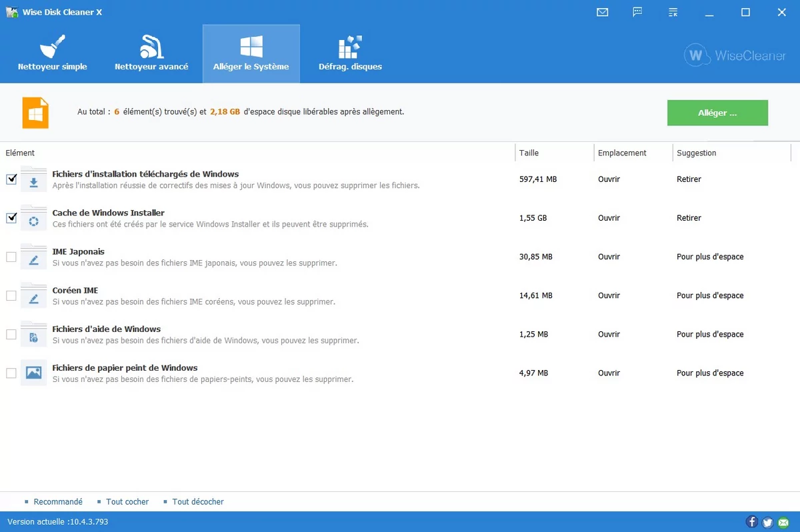Open the Défrag. disques tab
Image resolution: width=800 pixels, height=532 pixels.
point(350,54)
